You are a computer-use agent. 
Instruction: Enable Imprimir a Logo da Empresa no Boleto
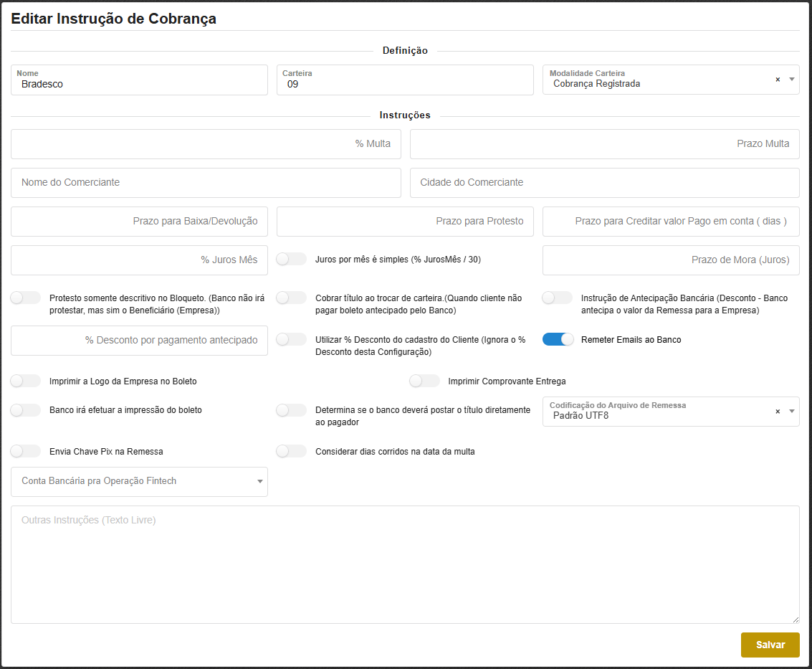[26, 381]
